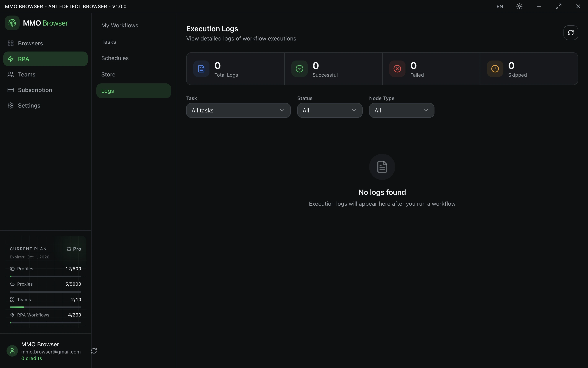
Task: Open Settings page from sidebar
Action: (x=46, y=106)
